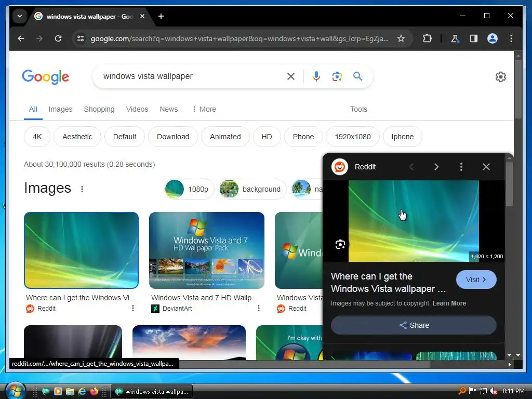
Task: Open the Chrome profile avatar
Action: pos(493,38)
